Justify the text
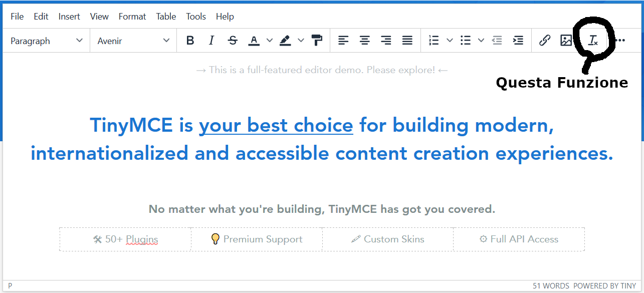Screen dimensions: 644x293 [408, 41]
